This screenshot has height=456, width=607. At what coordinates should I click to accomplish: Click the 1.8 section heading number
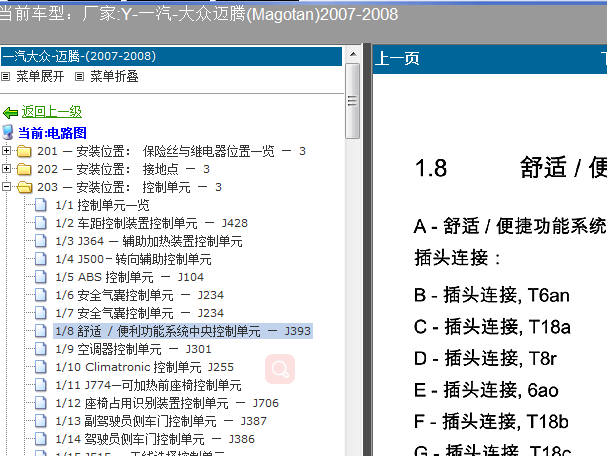click(x=430, y=168)
